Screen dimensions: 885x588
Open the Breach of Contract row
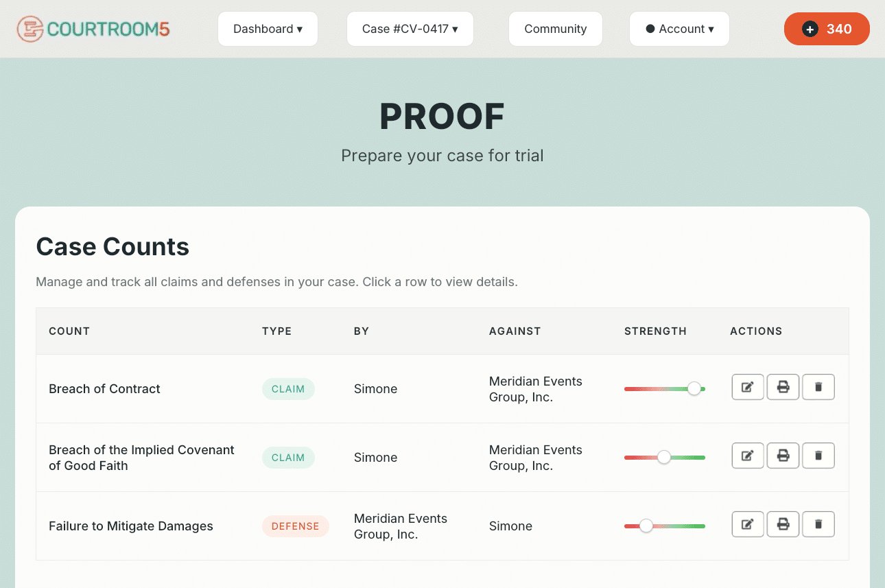point(442,388)
